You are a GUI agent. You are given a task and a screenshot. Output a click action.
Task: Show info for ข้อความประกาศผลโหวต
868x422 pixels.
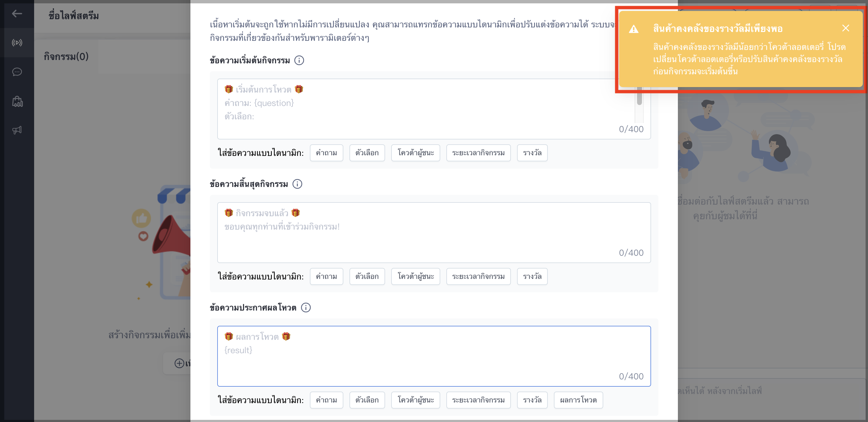point(306,308)
